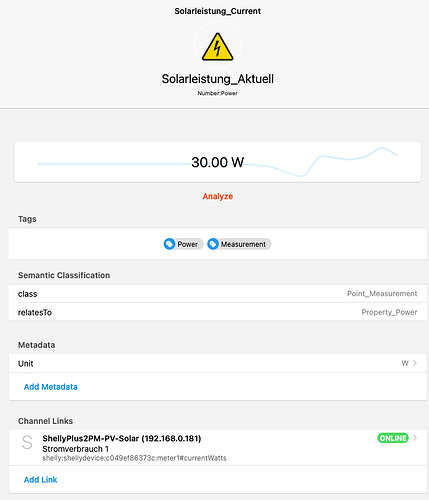
Task: Select the relatesTo Property_Power row
Action: (218, 312)
